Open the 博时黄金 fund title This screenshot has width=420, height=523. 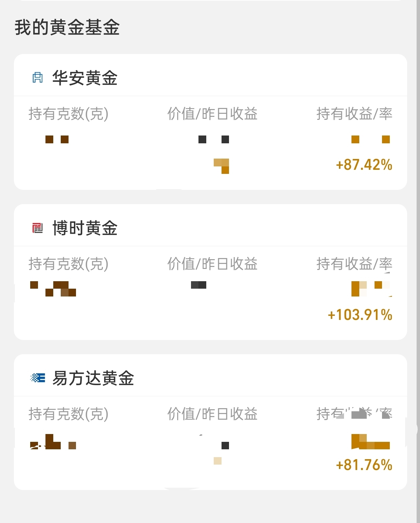coord(85,228)
